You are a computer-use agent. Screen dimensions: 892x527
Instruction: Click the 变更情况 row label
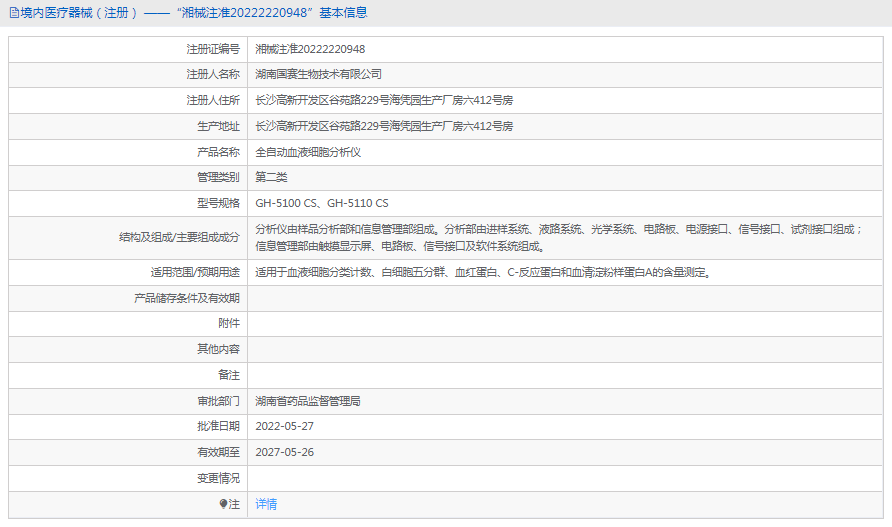218,479
